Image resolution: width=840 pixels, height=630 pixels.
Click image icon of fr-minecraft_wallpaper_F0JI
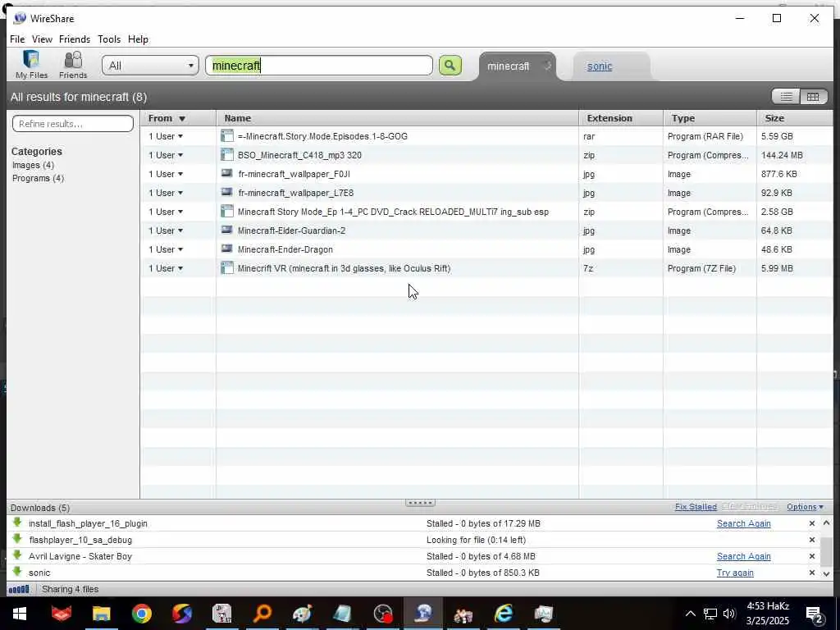coord(227,174)
